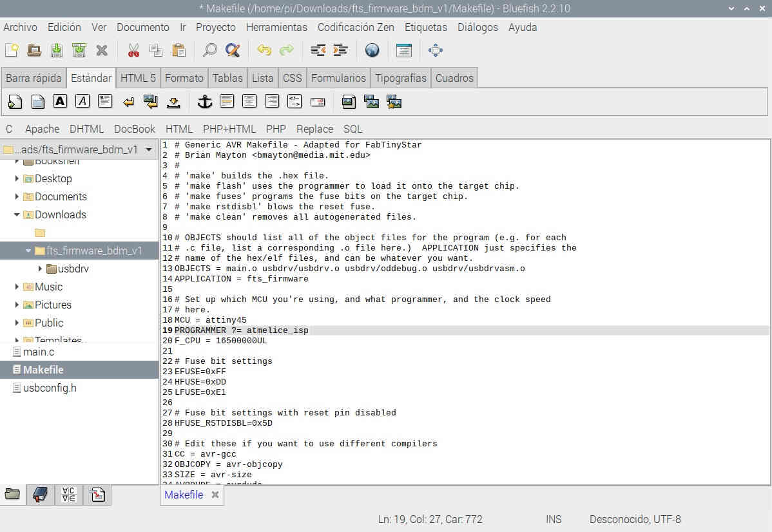This screenshot has width=772, height=532.
Task: Expand the Public folder
Action: tap(17, 323)
